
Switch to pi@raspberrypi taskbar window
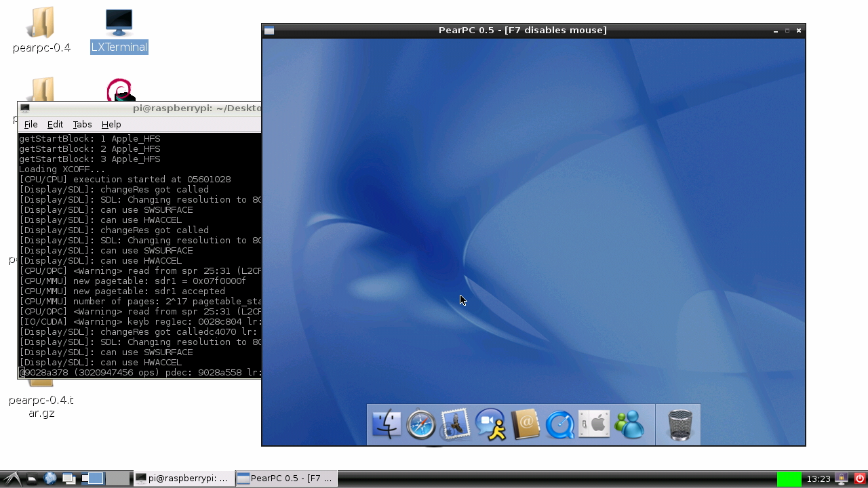tap(183, 479)
